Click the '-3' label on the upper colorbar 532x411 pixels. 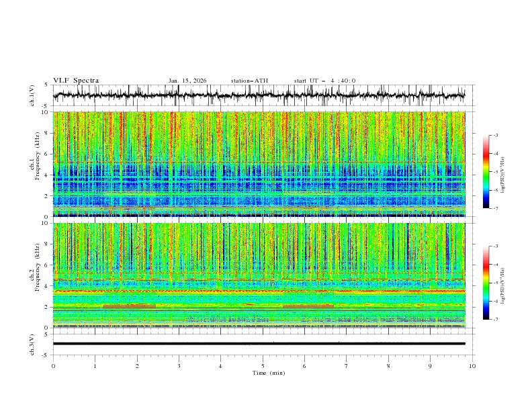[x=495, y=135]
